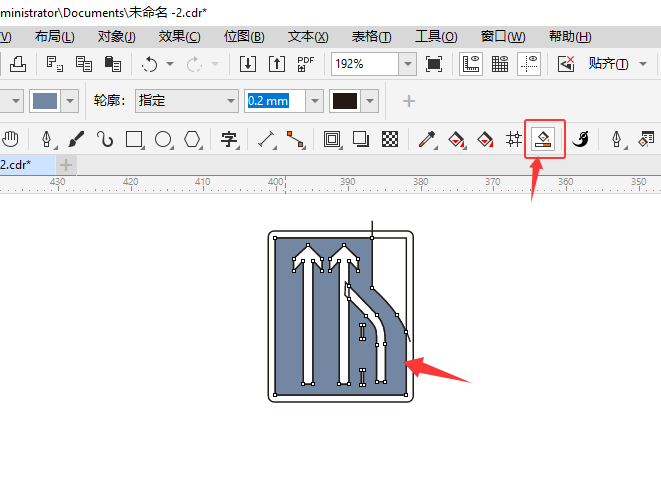Open the Undo history dropdown arrow
The width and height of the screenshot is (661, 483).
coord(170,64)
